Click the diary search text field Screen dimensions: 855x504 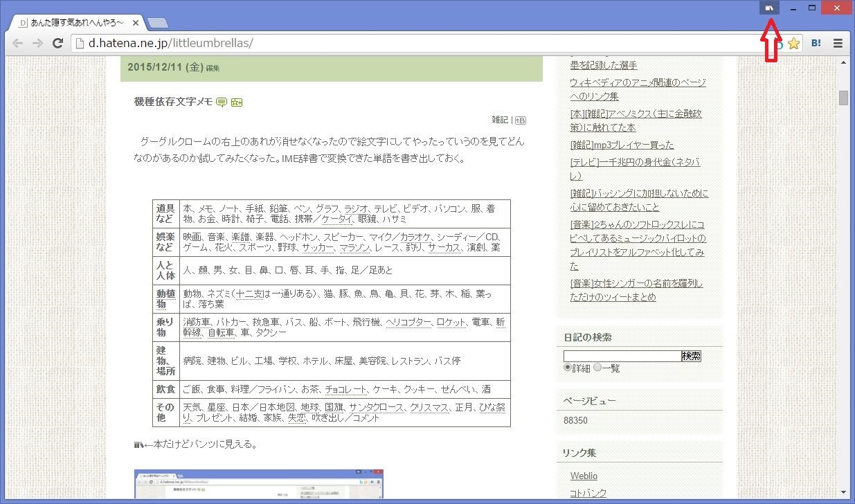[622, 356]
